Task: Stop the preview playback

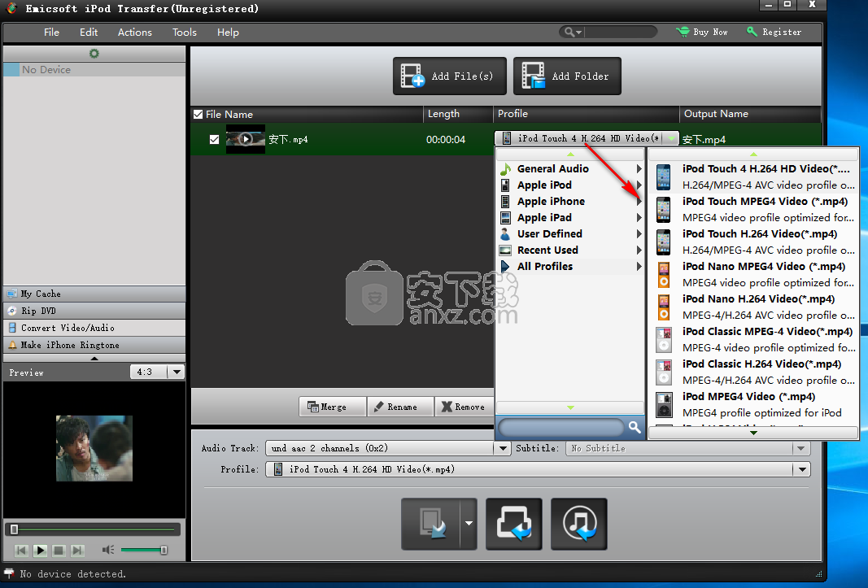Action: coord(59,551)
